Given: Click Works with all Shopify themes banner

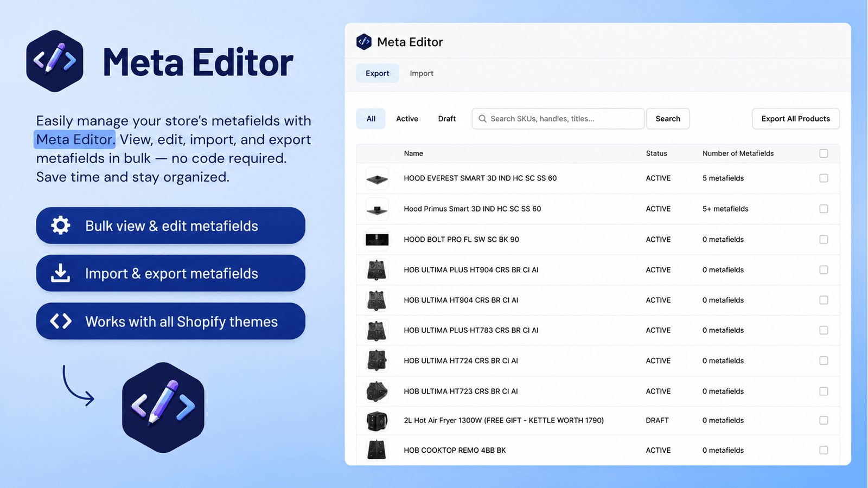Looking at the screenshot, I should tap(170, 321).
